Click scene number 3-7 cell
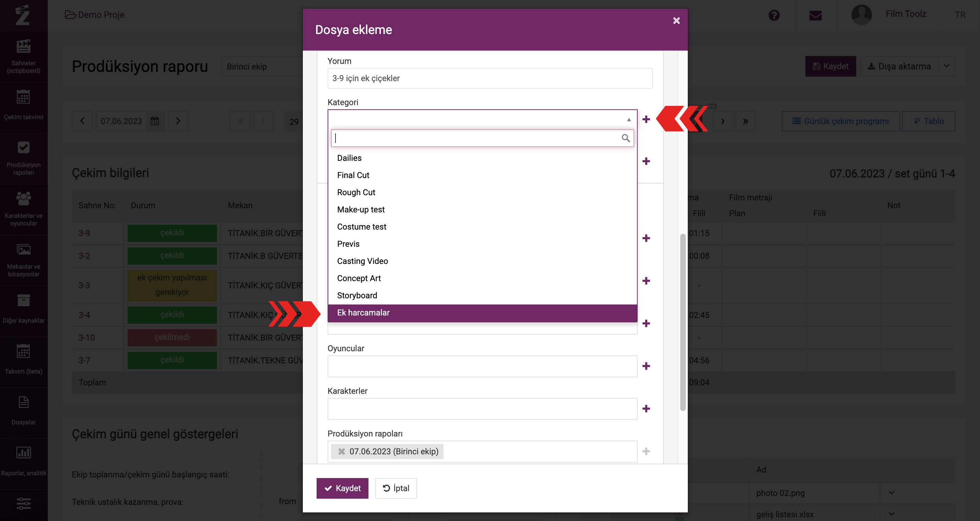Image resolution: width=980 pixels, height=521 pixels. [97, 360]
